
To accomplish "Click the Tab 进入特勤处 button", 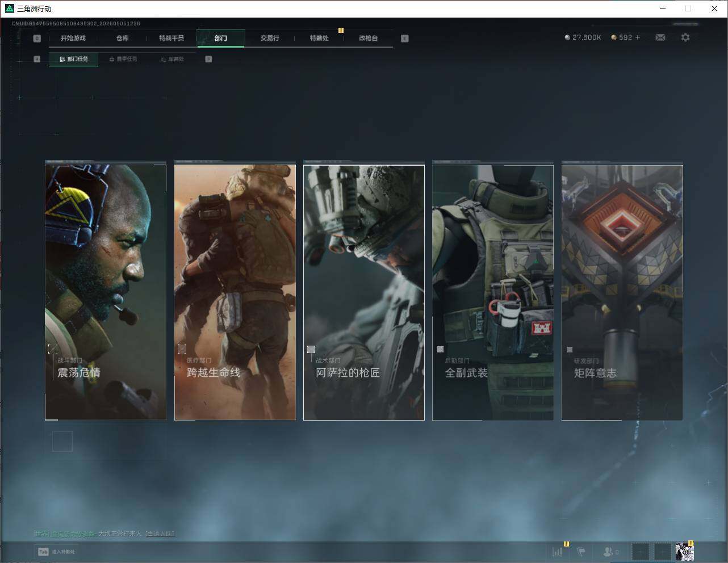I will point(56,552).
